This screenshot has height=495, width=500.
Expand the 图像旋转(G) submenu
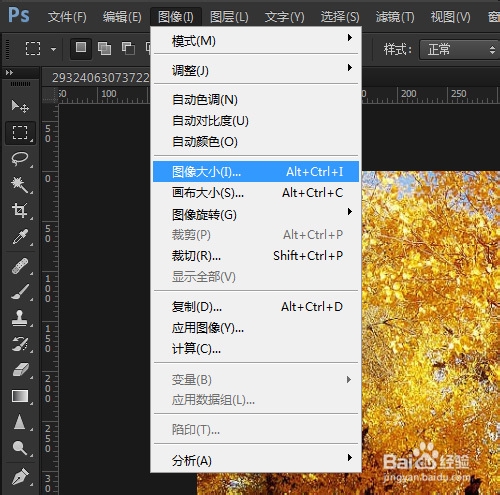[256, 215]
